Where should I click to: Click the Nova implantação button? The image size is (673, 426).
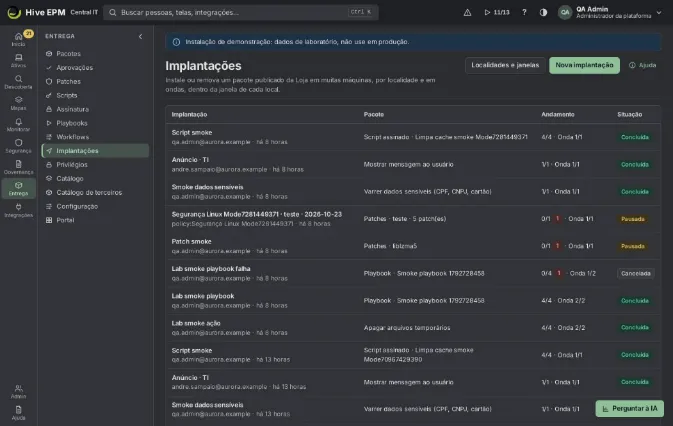tap(584, 65)
